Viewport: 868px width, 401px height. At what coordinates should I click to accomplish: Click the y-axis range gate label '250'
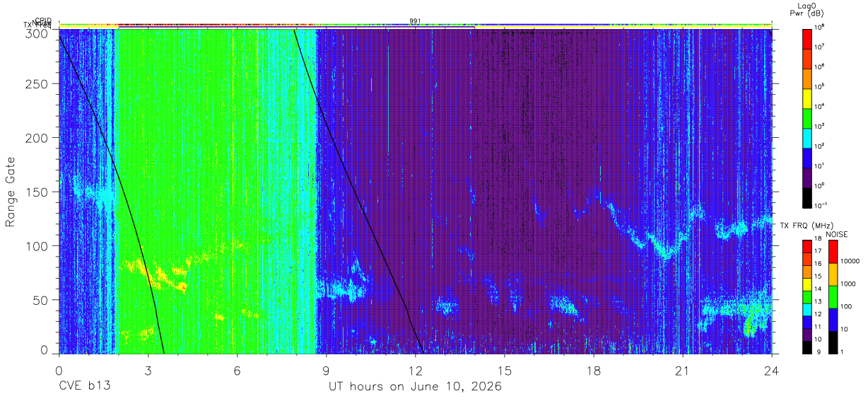coord(38,84)
